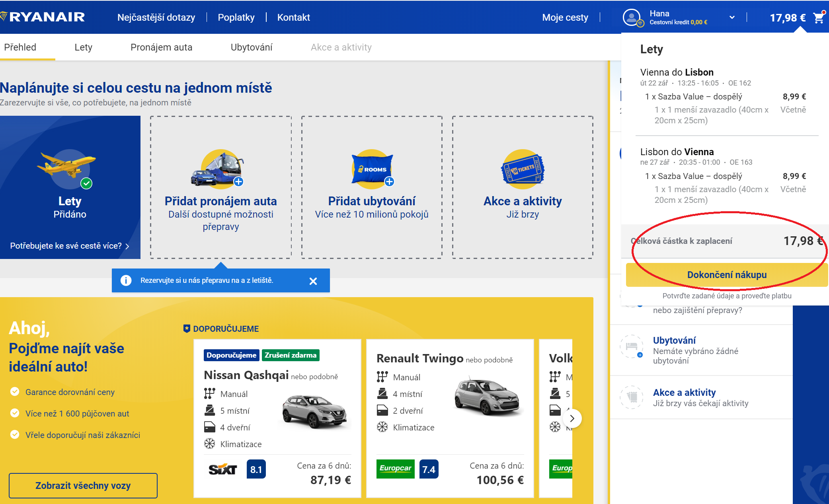Image resolution: width=829 pixels, height=504 pixels.
Task: Click the Doporučujeme badge on Nissan card
Action: (x=231, y=355)
